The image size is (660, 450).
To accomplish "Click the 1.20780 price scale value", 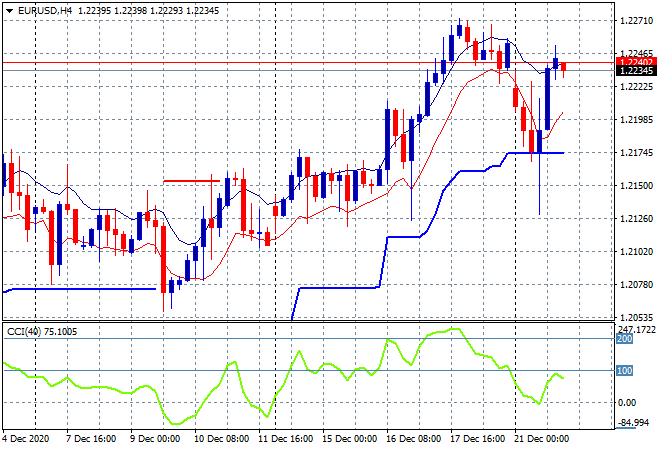I will [x=636, y=285].
